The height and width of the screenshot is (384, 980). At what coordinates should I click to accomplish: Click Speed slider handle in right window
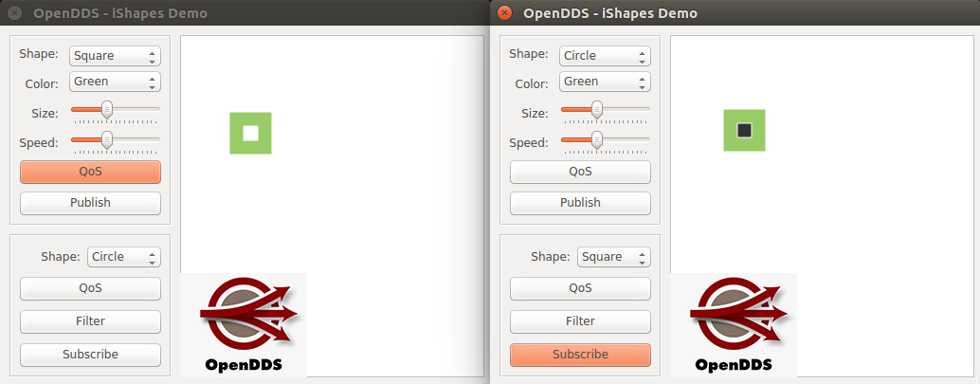(x=597, y=138)
